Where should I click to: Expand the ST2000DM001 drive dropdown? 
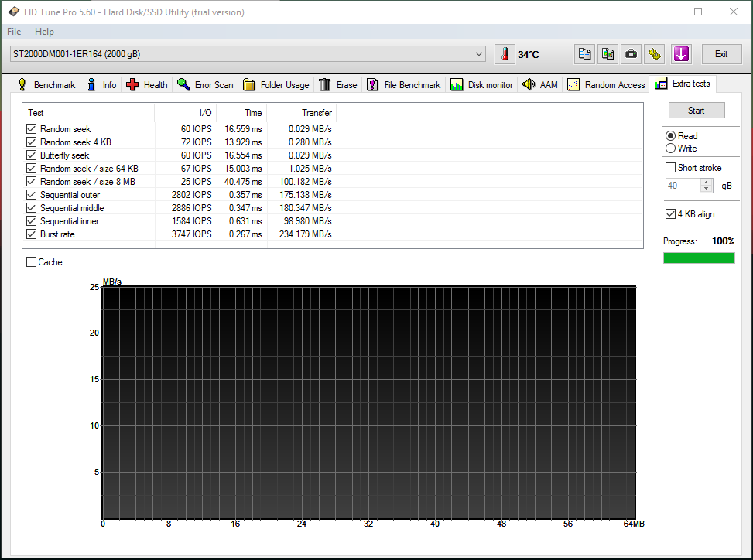tap(479, 54)
